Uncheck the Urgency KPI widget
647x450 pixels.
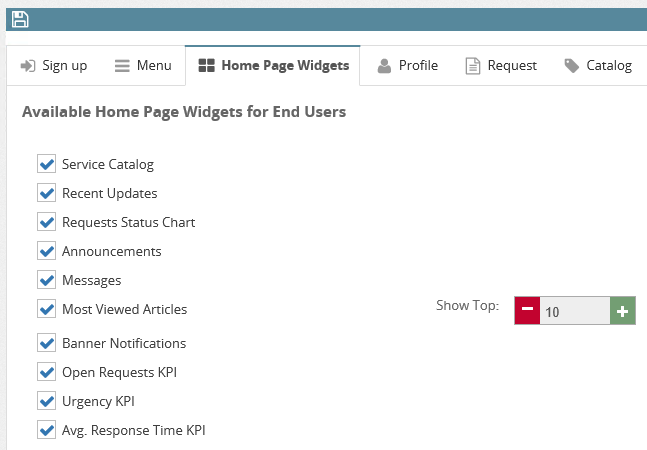(x=46, y=401)
